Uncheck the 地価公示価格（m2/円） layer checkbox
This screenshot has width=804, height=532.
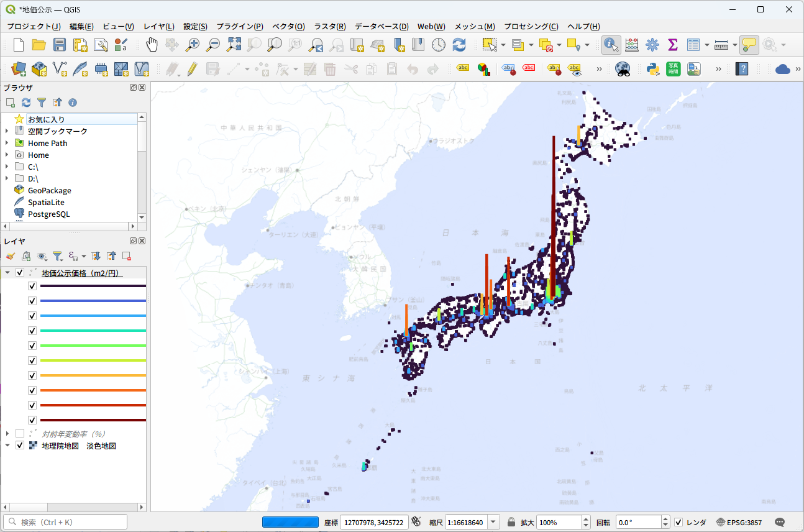20,273
